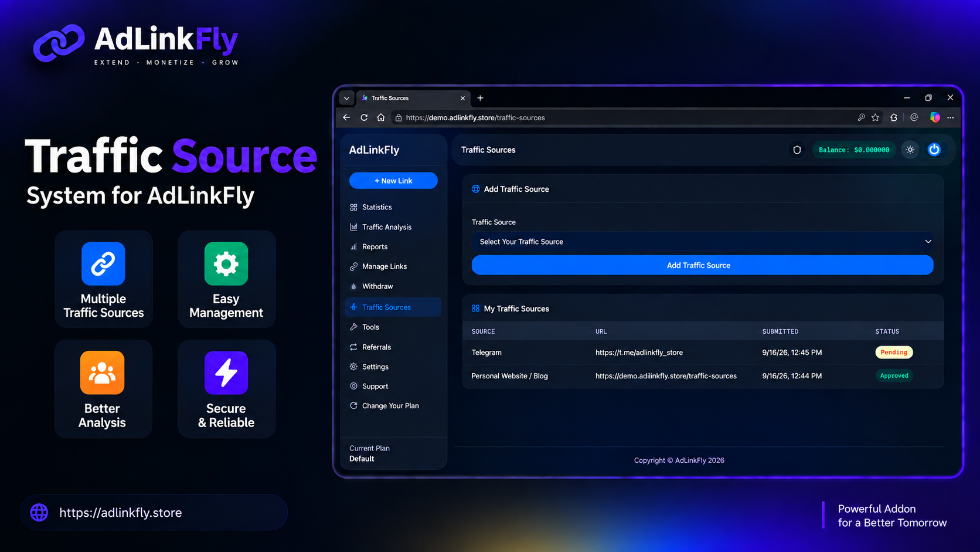
Task: Create a link with + New Link
Action: click(x=393, y=181)
